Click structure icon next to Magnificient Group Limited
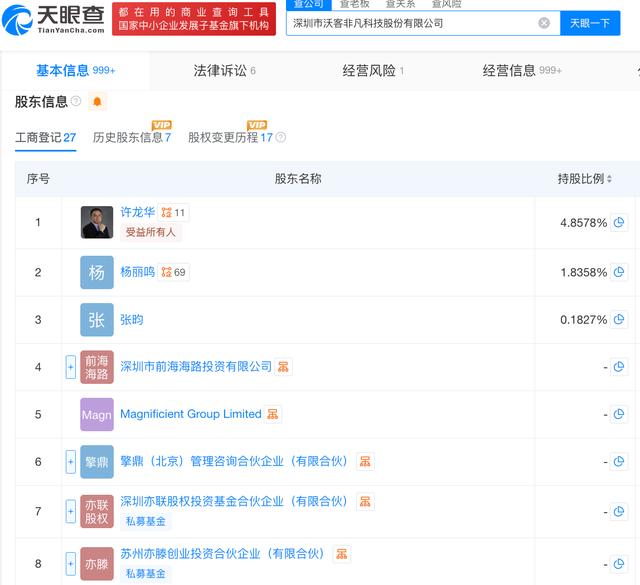Image resolution: width=640 pixels, height=585 pixels. pyautogui.click(x=273, y=414)
